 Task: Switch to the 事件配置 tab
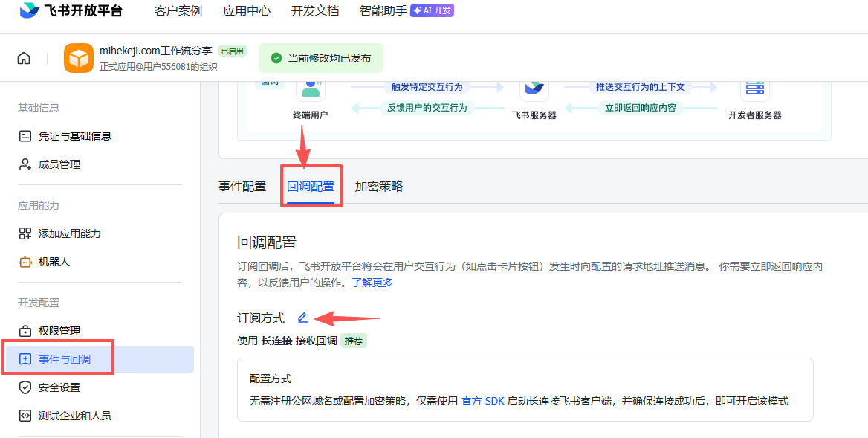coord(242,186)
